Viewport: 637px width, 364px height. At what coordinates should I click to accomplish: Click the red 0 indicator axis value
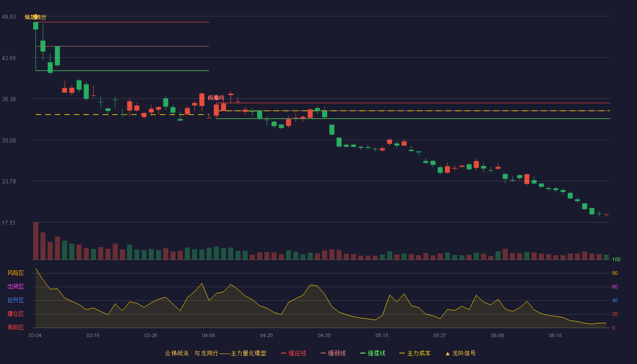tap(613, 328)
